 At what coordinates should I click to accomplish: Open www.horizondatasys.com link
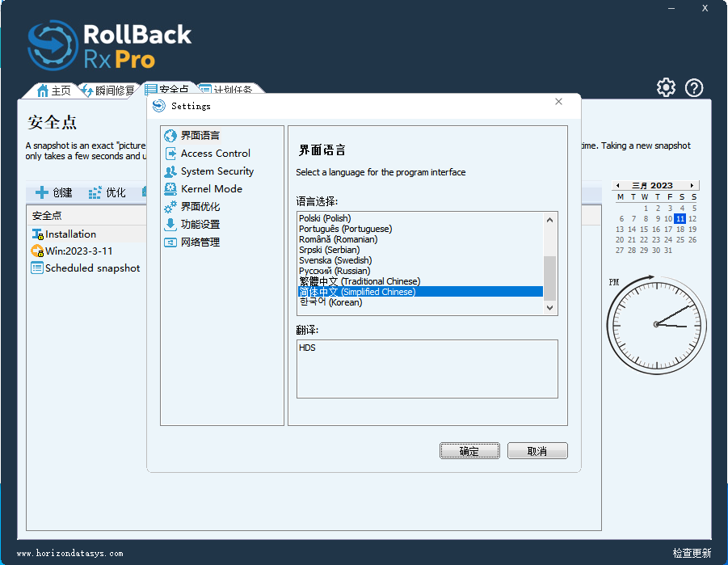tap(70, 554)
